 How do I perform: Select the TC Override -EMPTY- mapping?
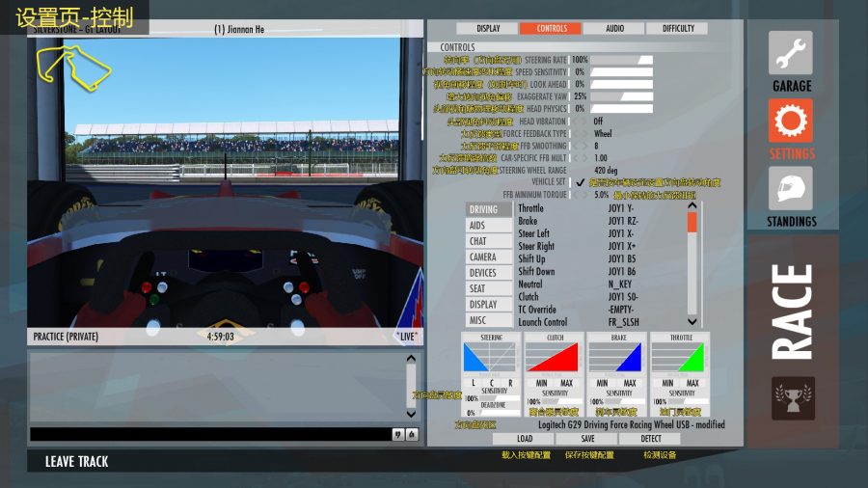click(600, 310)
